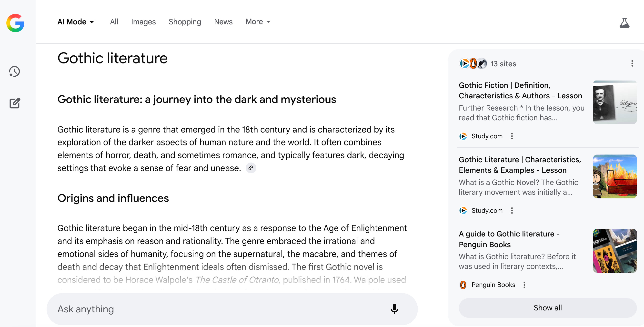Switch to the Shopping tab

pos(184,22)
